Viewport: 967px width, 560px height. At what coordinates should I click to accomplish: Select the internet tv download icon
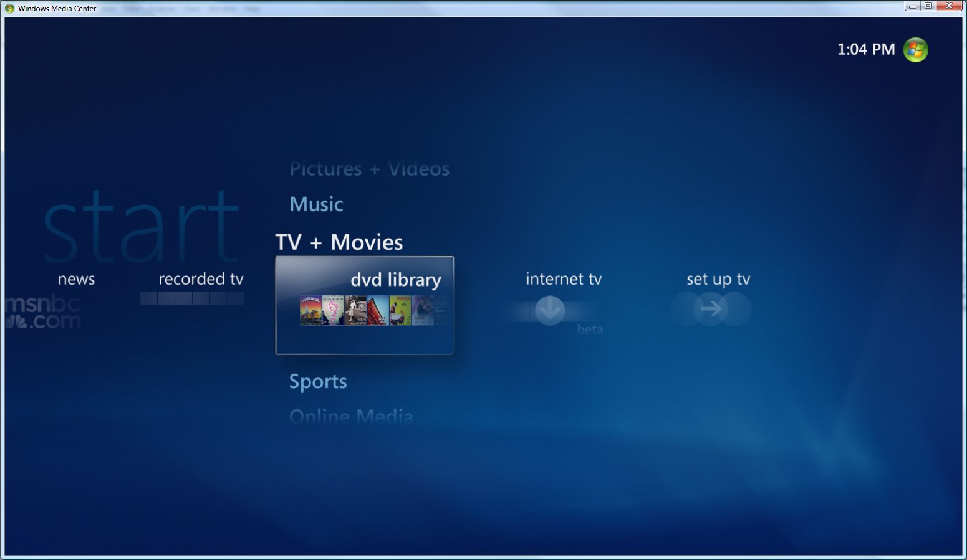point(550,310)
